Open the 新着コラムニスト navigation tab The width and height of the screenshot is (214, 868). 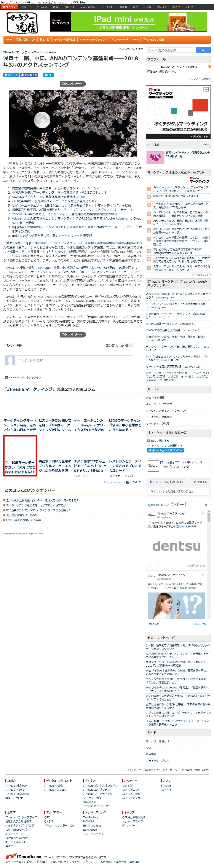click(26, 39)
